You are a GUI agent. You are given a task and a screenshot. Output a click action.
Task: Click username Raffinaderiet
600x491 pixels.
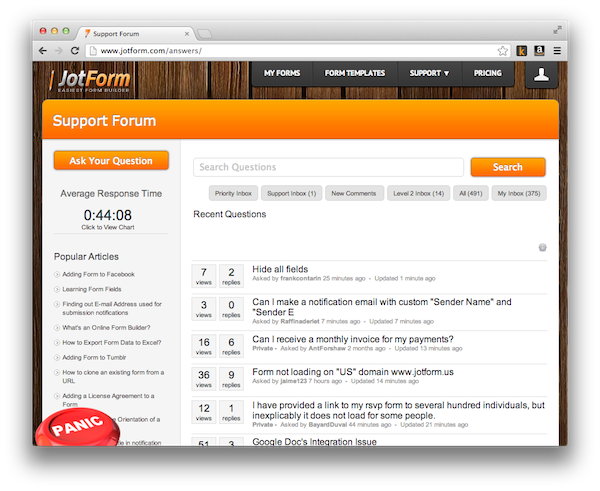[x=300, y=321]
